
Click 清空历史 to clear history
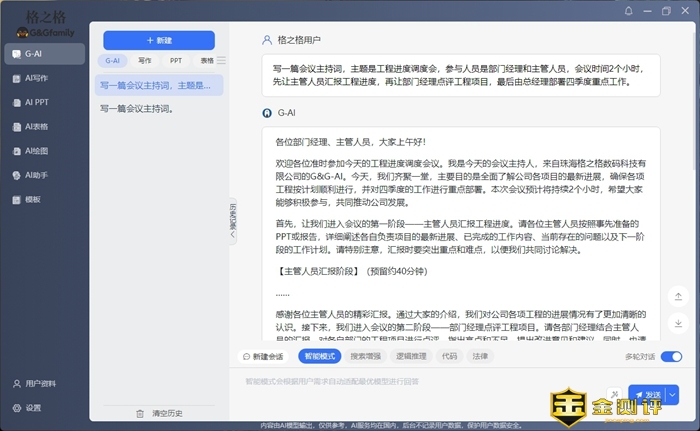pos(159,413)
